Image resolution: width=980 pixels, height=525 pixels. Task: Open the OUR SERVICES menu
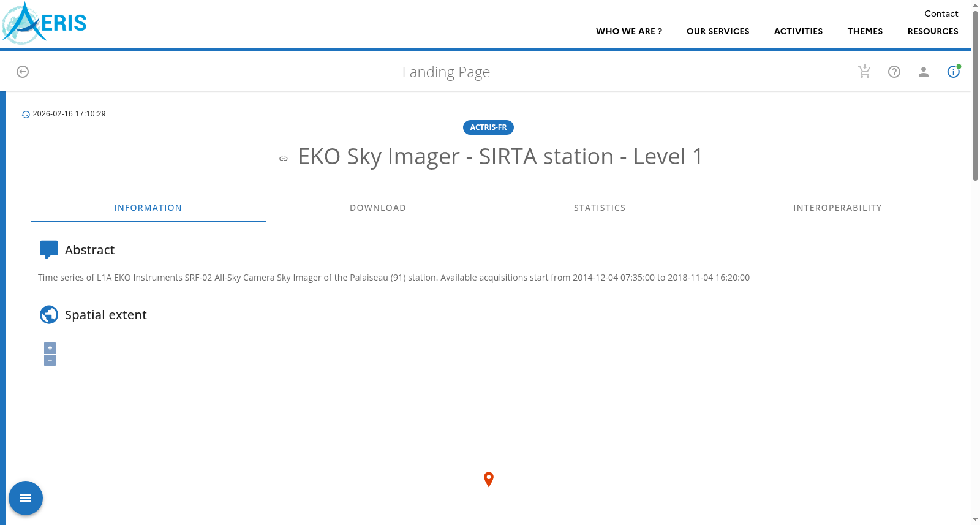pos(718,31)
